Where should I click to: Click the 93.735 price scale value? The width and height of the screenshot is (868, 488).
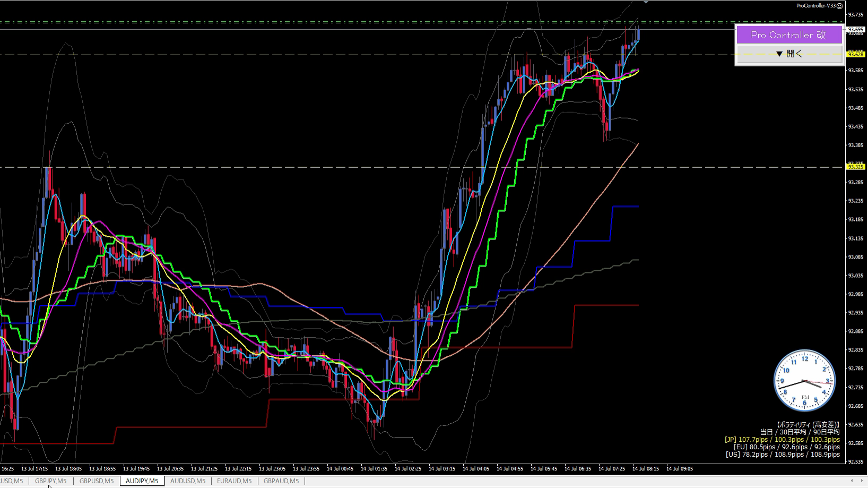click(x=855, y=14)
